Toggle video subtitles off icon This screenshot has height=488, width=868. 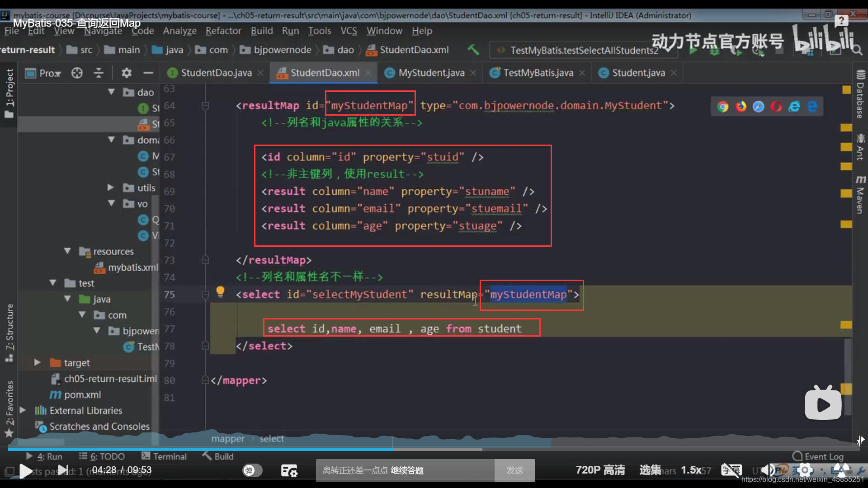coord(731,470)
